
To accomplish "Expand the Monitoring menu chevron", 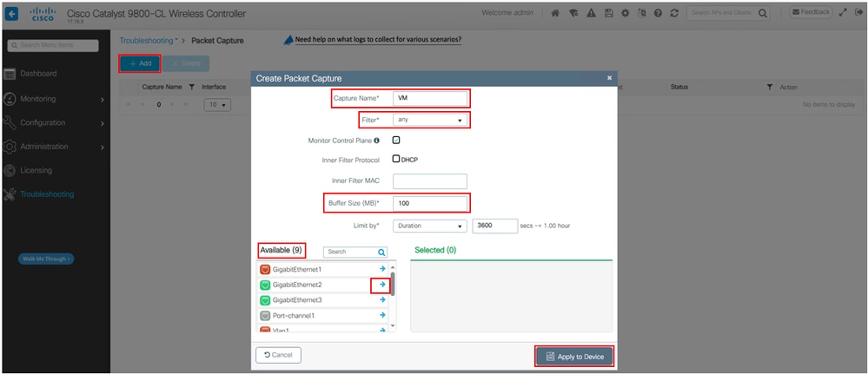I will coord(103,100).
